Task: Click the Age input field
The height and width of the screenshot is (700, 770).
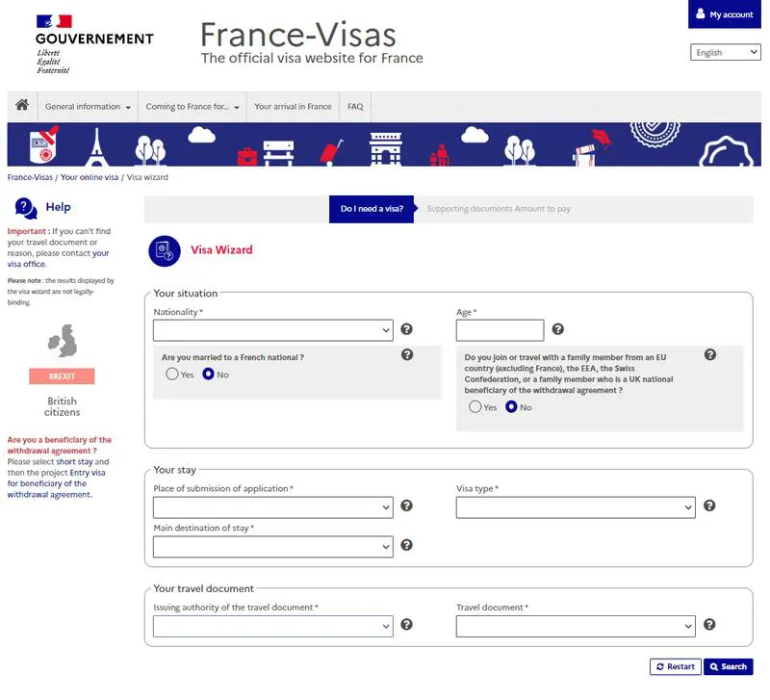Action: pos(500,331)
